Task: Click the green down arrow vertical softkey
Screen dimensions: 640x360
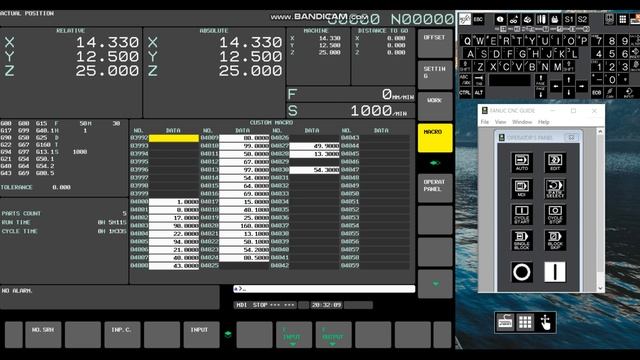Action: coord(435,284)
